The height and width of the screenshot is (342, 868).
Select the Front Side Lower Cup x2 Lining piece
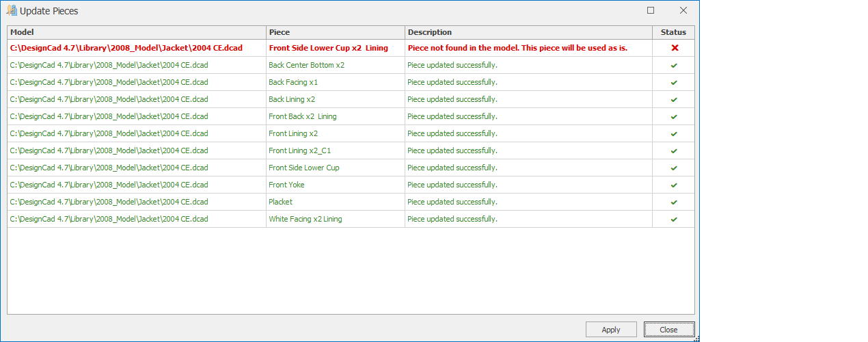point(328,48)
